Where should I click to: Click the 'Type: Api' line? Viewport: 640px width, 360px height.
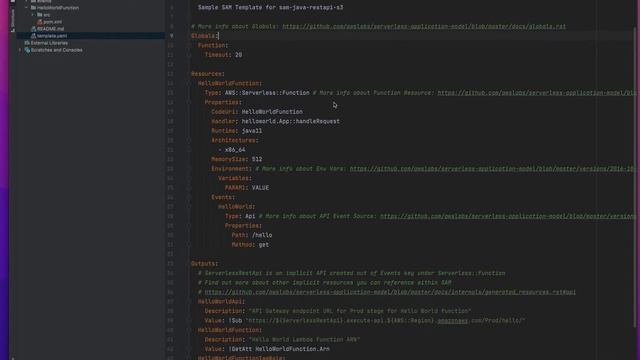[240, 216]
